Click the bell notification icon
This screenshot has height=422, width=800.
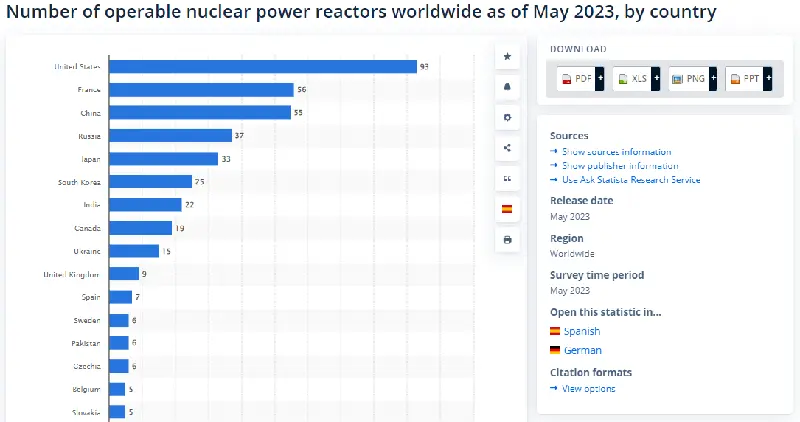pos(507,87)
